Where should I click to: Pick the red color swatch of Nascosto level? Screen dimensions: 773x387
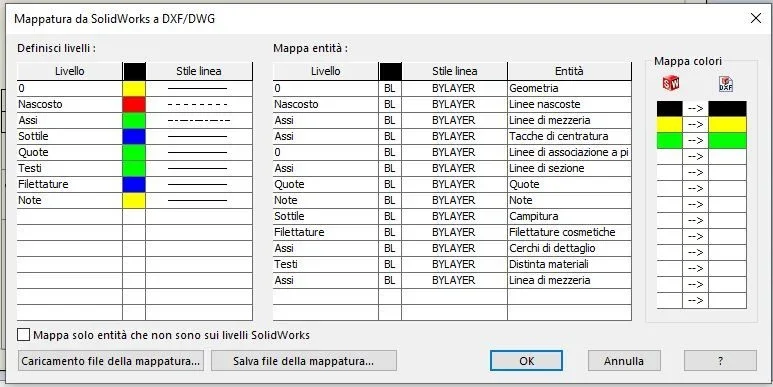134,105
